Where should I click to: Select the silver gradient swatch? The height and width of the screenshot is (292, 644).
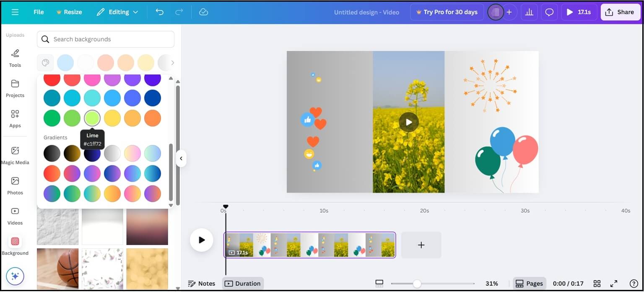point(112,153)
